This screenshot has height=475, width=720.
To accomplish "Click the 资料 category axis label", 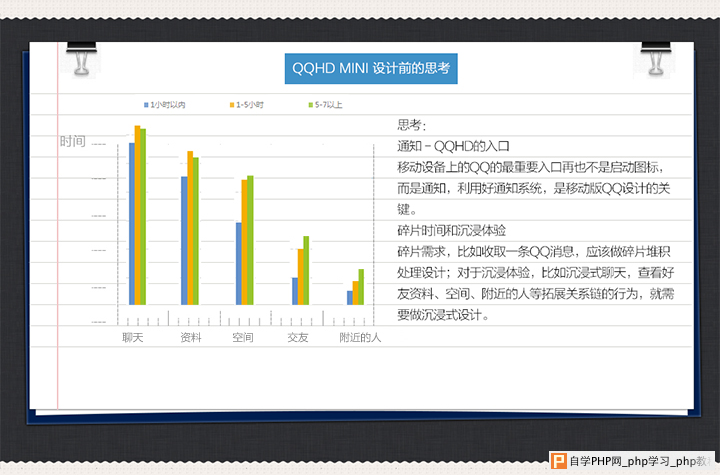I will [190, 338].
